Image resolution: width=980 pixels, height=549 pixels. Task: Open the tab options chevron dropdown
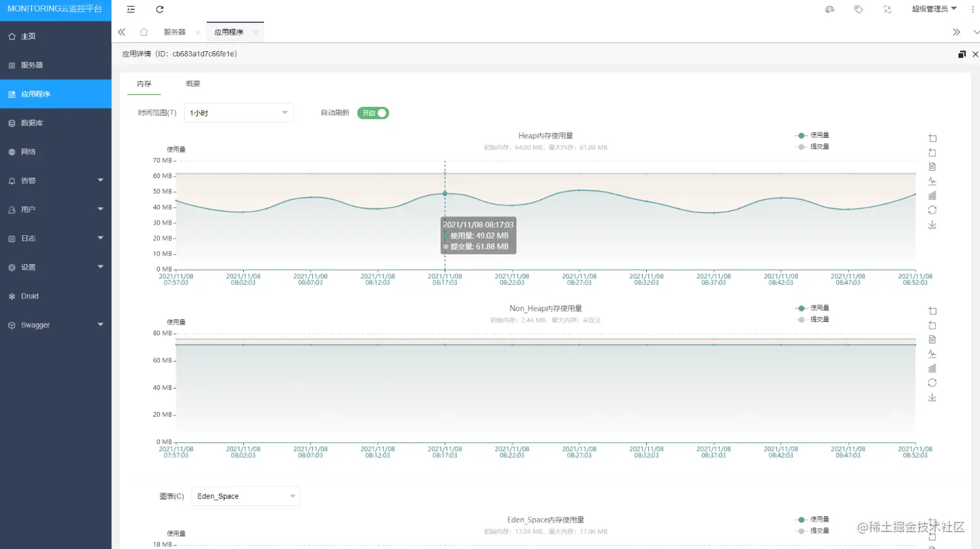click(x=975, y=32)
